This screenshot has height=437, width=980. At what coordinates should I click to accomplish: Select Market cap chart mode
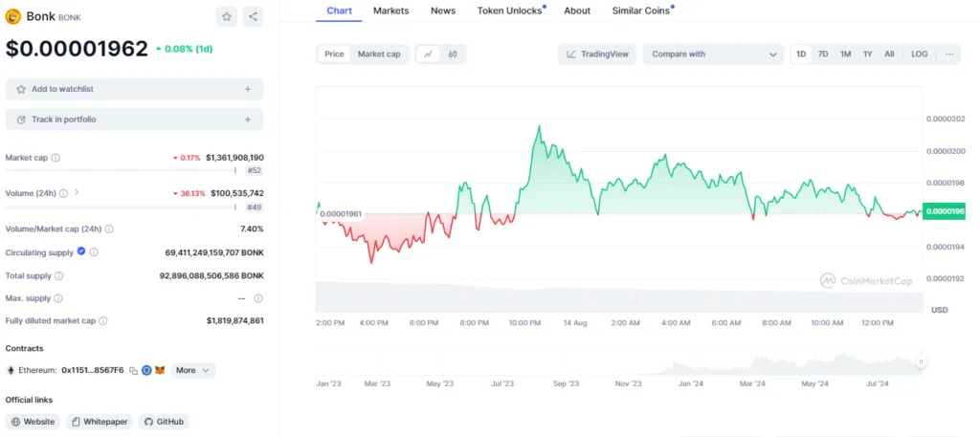pos(379,55)
